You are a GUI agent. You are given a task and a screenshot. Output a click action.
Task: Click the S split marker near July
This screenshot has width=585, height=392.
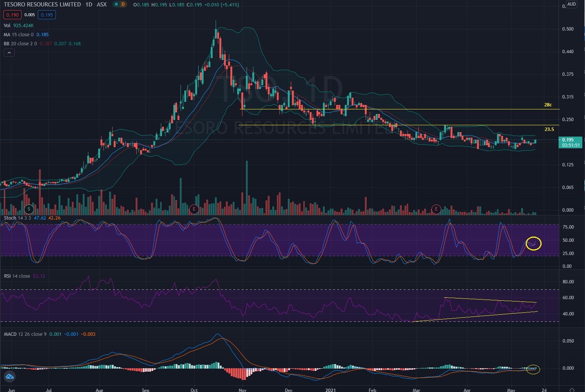29,209
